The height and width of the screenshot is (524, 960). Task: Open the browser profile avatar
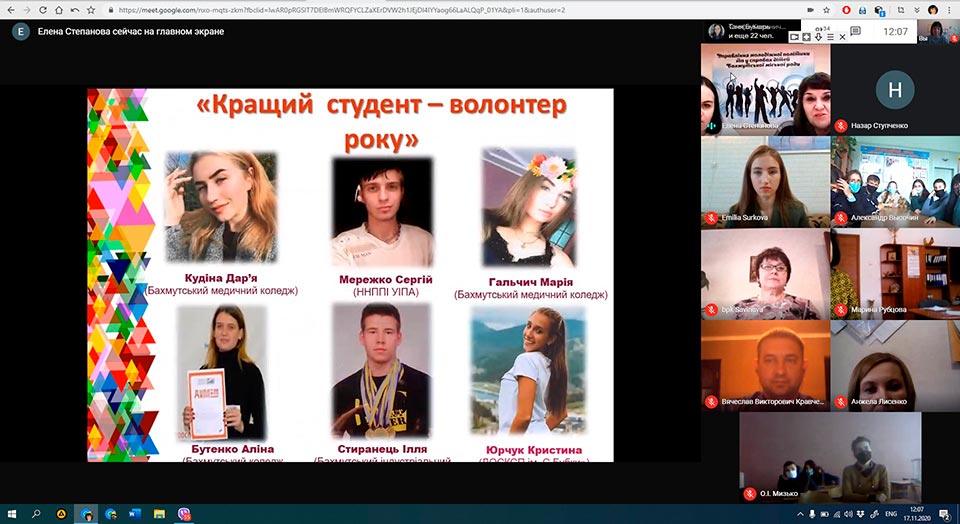(933, 10)
